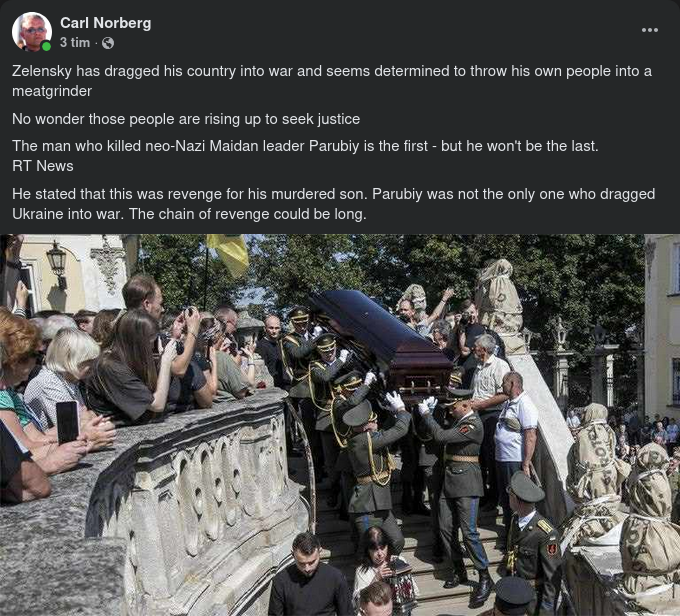Click the "No wonder those people" sentence
This screenshot has width=680, height=616.
(186, 119)
